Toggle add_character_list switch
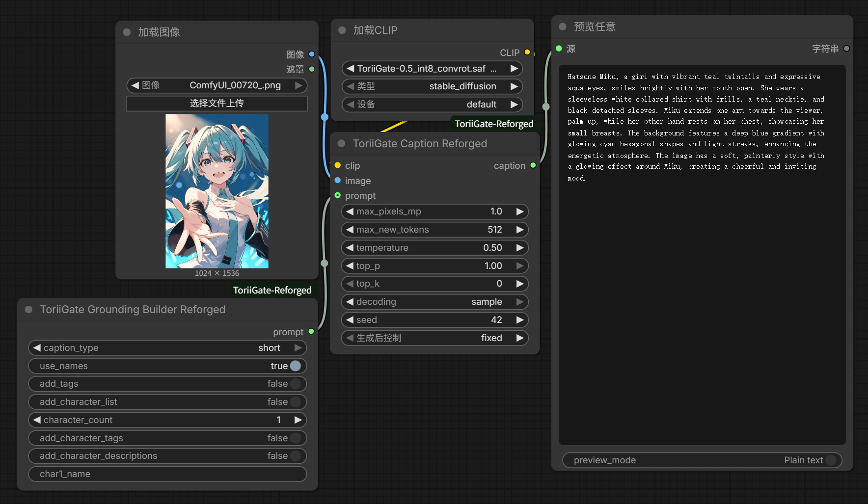Screen dimensions: 868x504 tap(296, 402)
